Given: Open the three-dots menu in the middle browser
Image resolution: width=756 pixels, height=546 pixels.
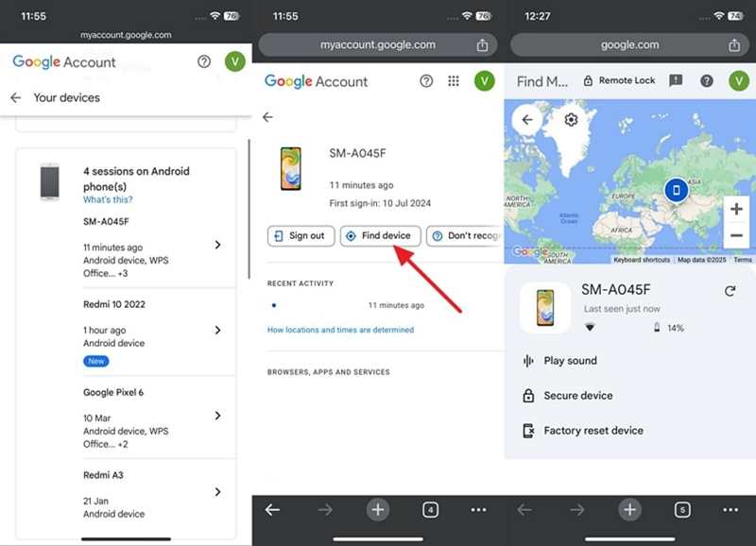Looking at the screenshot, I should point(479,510).
